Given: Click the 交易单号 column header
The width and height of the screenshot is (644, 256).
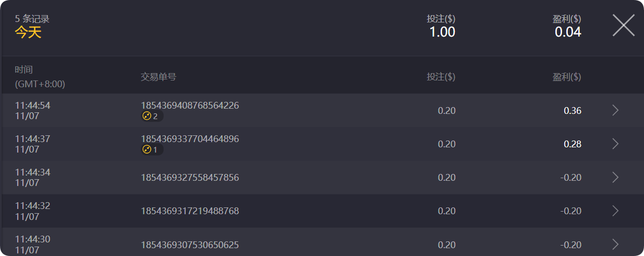Looking at the screenshot, I should pos(159,77).
